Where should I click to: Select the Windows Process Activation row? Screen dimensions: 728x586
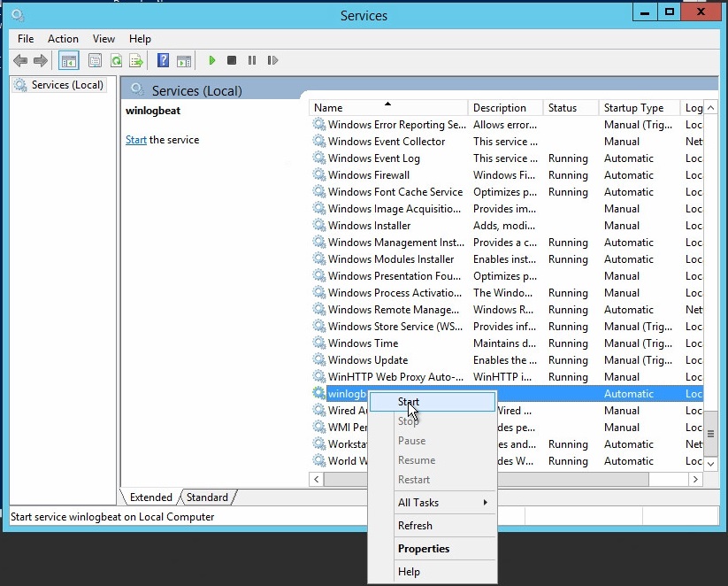tap(506, 293)
